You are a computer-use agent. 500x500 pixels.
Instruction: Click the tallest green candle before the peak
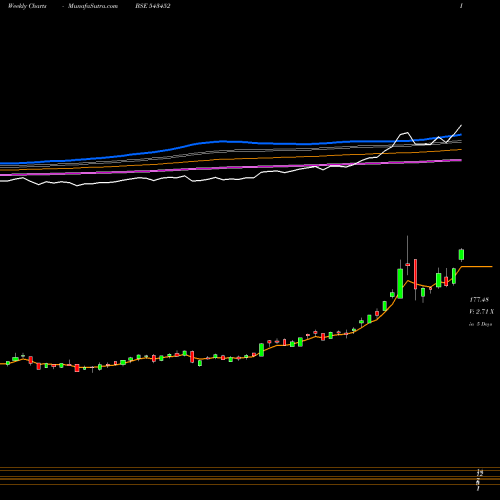tap(400, 283)
